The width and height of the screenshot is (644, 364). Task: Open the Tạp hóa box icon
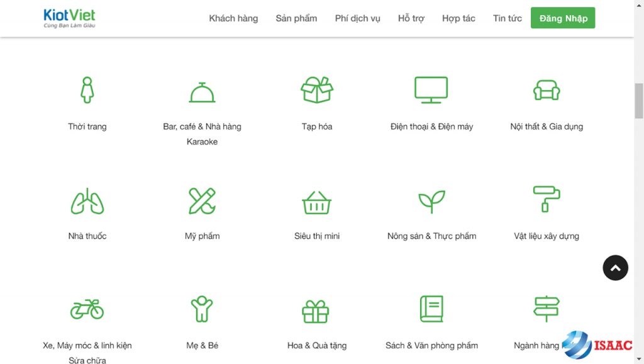point(317,89)
